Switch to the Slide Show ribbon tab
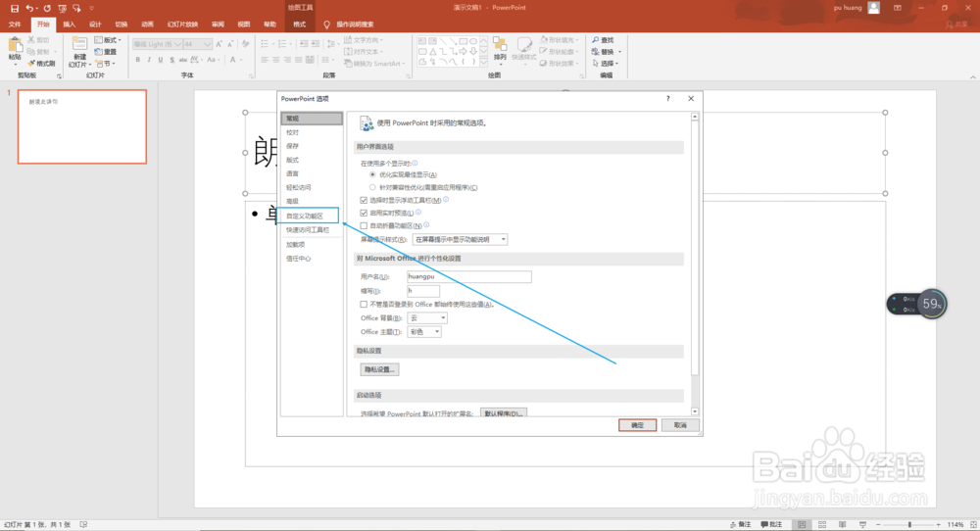The image size is (980, 531). [182, 24]
